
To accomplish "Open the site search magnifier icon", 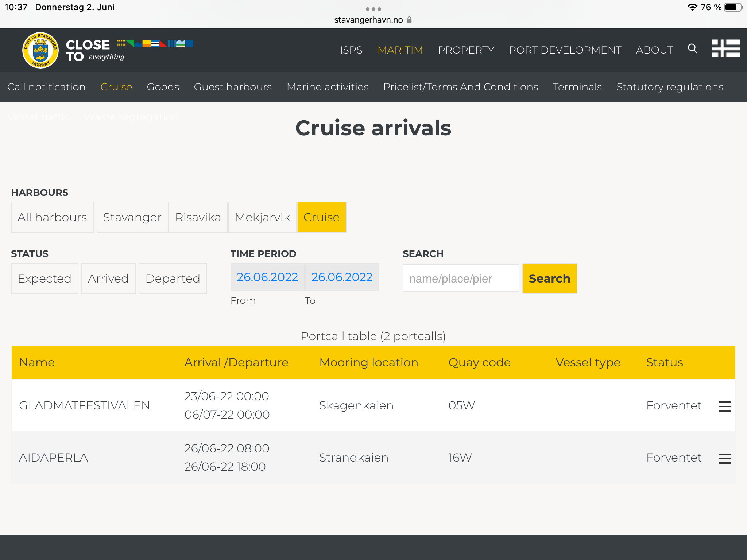I will (692, 48).
